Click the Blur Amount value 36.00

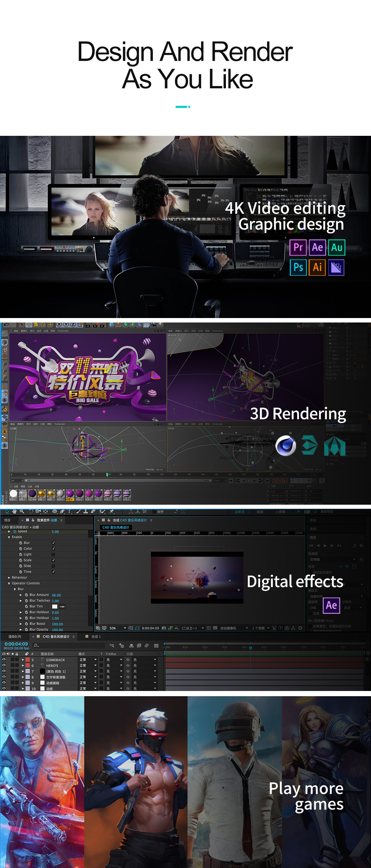pyautogui.click(x=56, y=595)
